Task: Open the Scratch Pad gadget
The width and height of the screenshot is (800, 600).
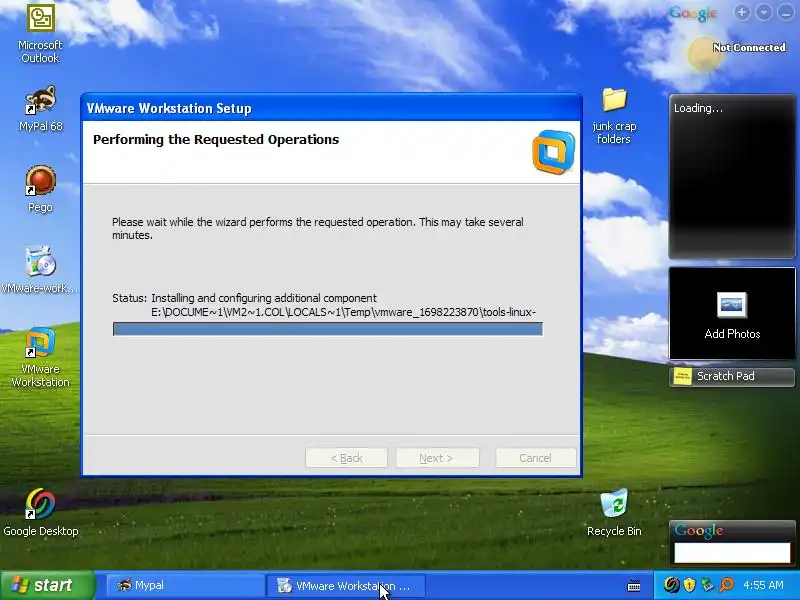Action: coord(732,377)
